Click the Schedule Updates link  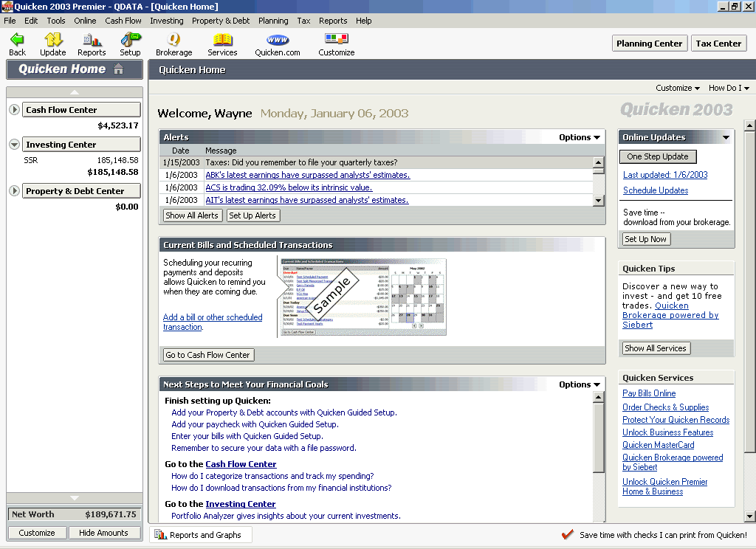tap(656, 190)
